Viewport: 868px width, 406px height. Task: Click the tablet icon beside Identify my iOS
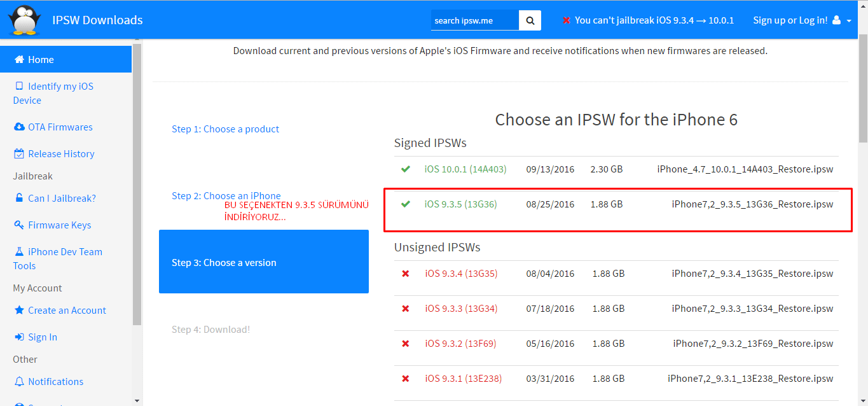coord(19,87)
